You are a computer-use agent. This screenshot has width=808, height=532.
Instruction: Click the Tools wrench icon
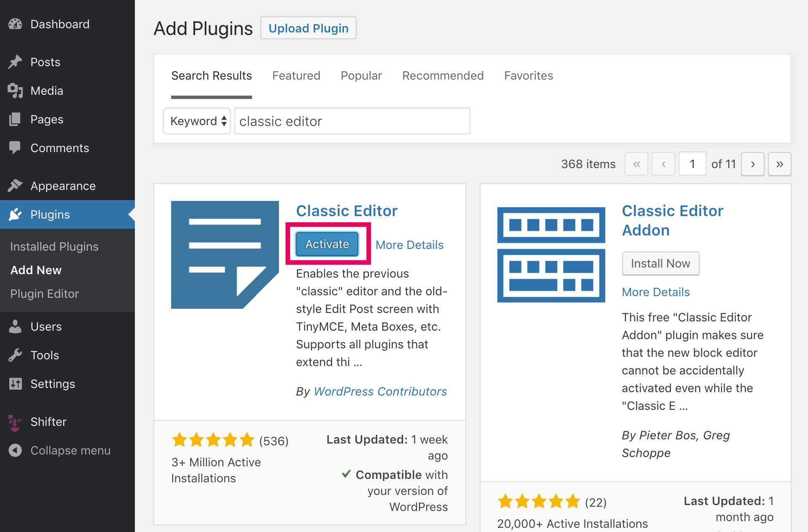[15, 355]
